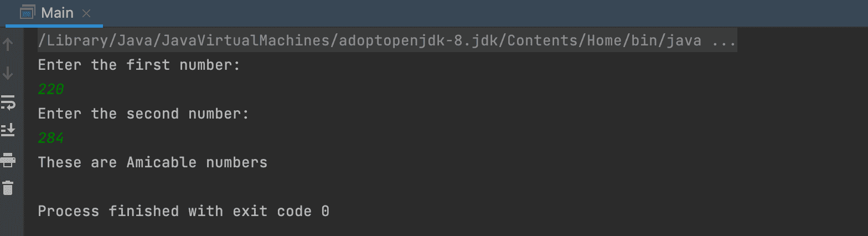Click the Print console output icon
Image resolution: width=868 pixels, height=236 pixels.
[8, 160]
